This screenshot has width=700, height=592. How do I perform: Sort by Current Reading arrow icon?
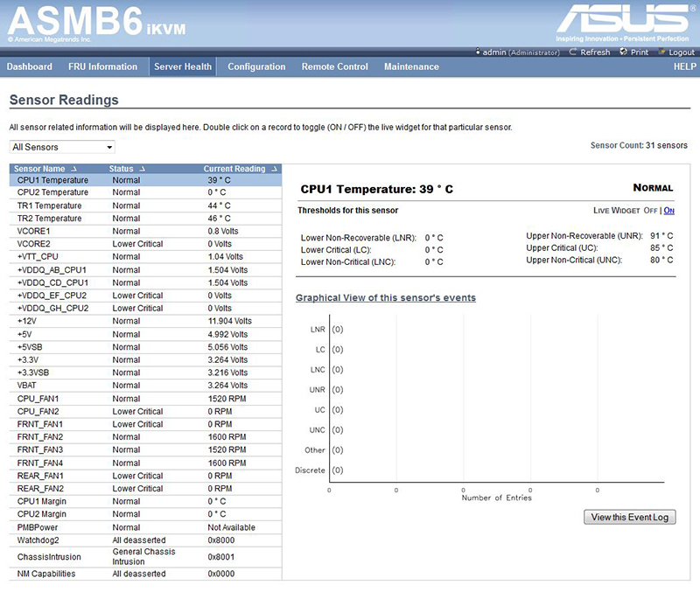click(274, 169)
